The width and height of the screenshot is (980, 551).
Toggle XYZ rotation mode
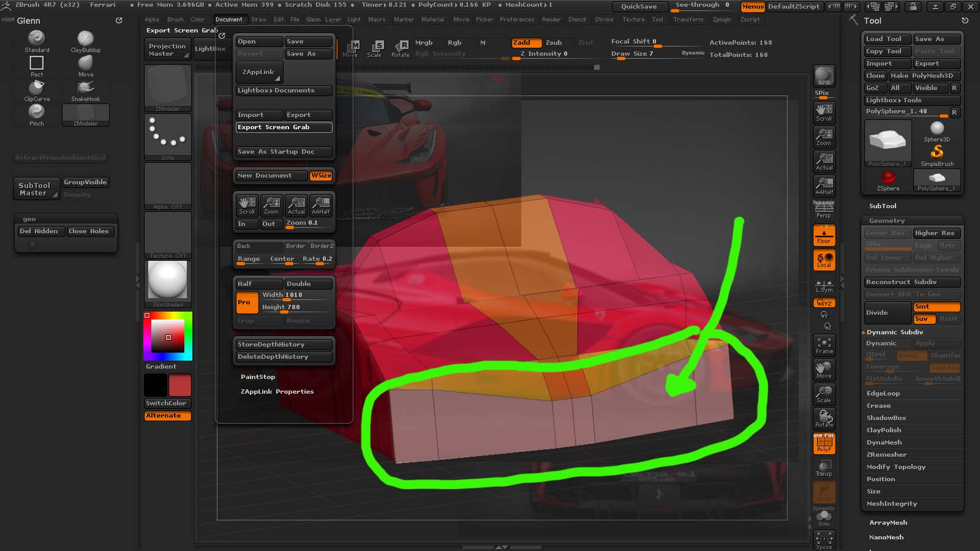[x=824, y=302]
